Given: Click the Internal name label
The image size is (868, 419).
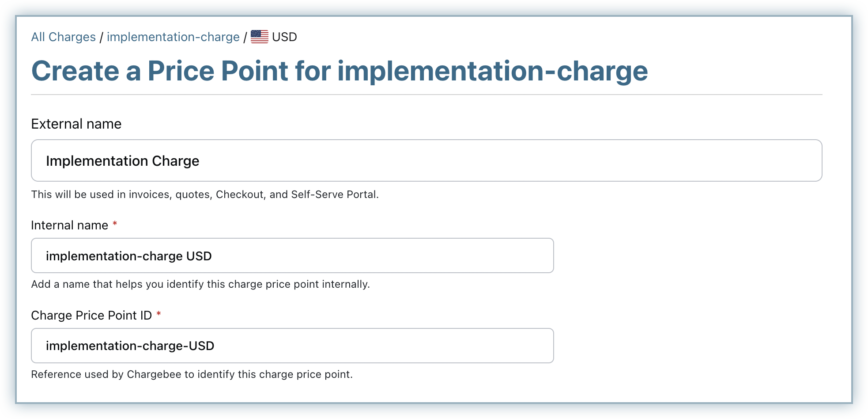Looking at the screenshot, I should click(69, 225).
